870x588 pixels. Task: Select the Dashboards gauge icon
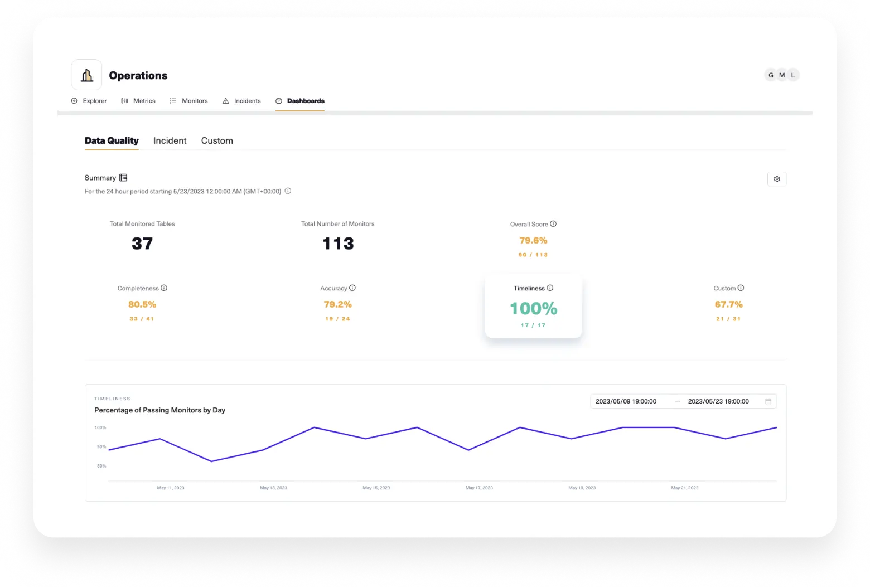coord(279,101)
